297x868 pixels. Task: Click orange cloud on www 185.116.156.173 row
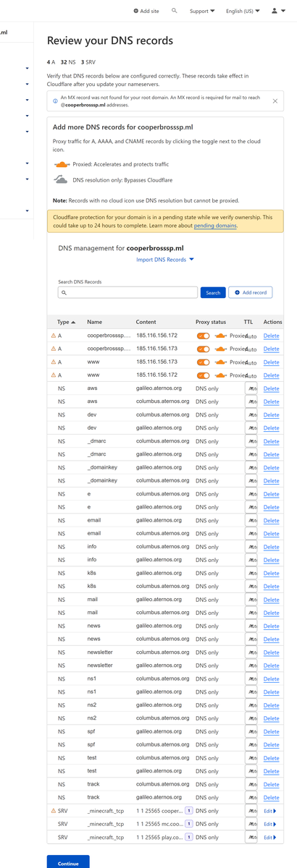pos(219,362)
